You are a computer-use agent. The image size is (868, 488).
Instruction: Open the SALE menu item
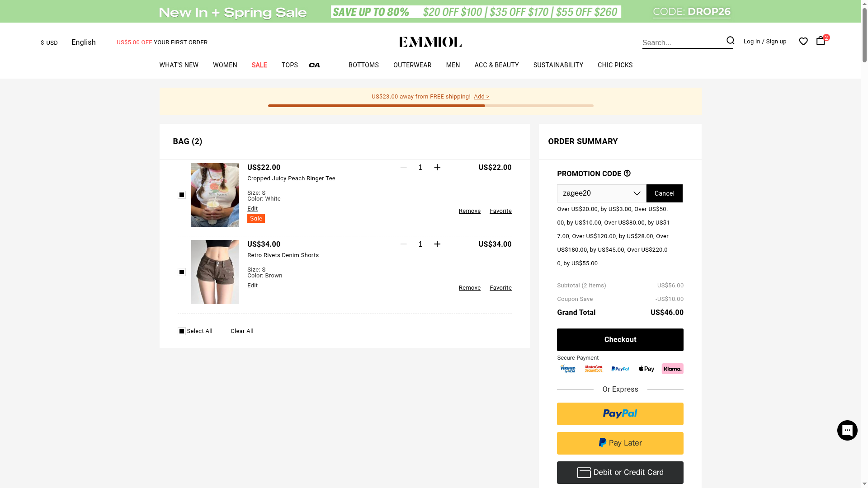click(x=259, y=65)
